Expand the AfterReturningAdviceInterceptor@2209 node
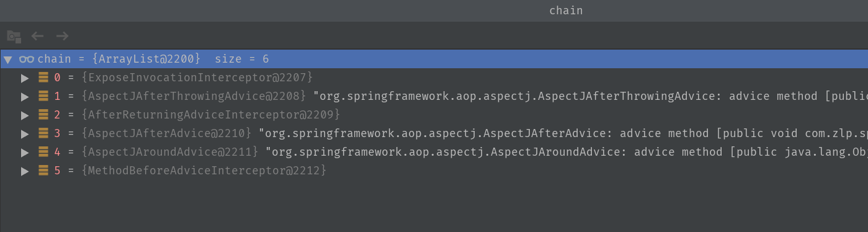Image resolution: width=868 pixels, height=232 pixels. pos(25,115)
